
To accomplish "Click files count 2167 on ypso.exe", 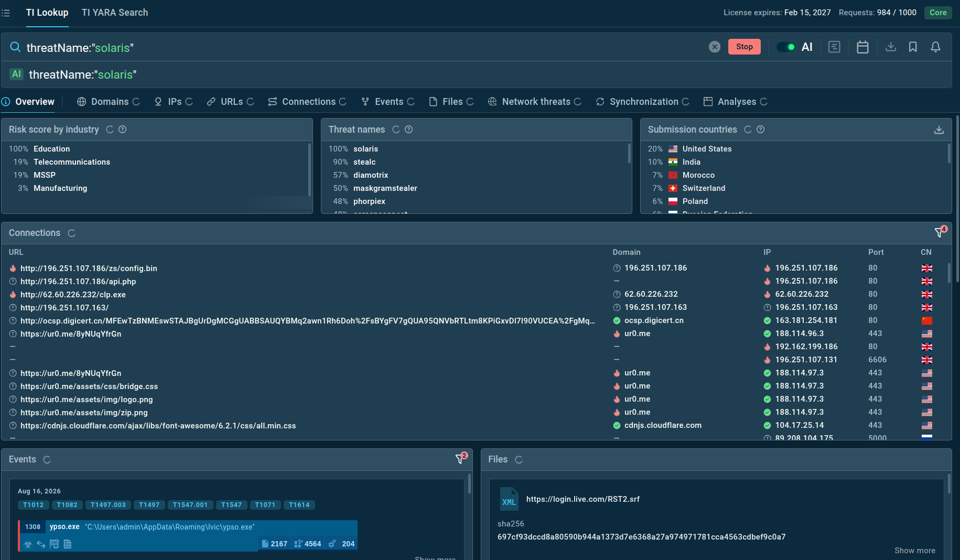I will tap(275, 544).
